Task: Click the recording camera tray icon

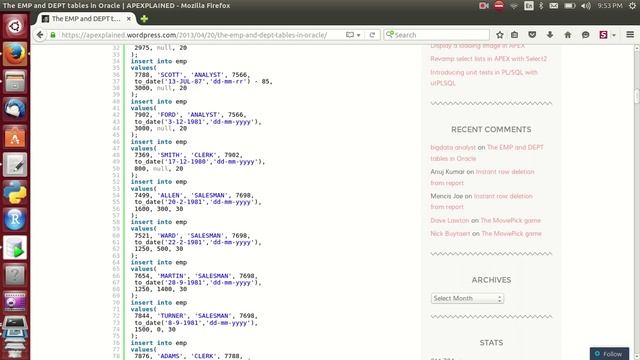Action: (484, 6)
